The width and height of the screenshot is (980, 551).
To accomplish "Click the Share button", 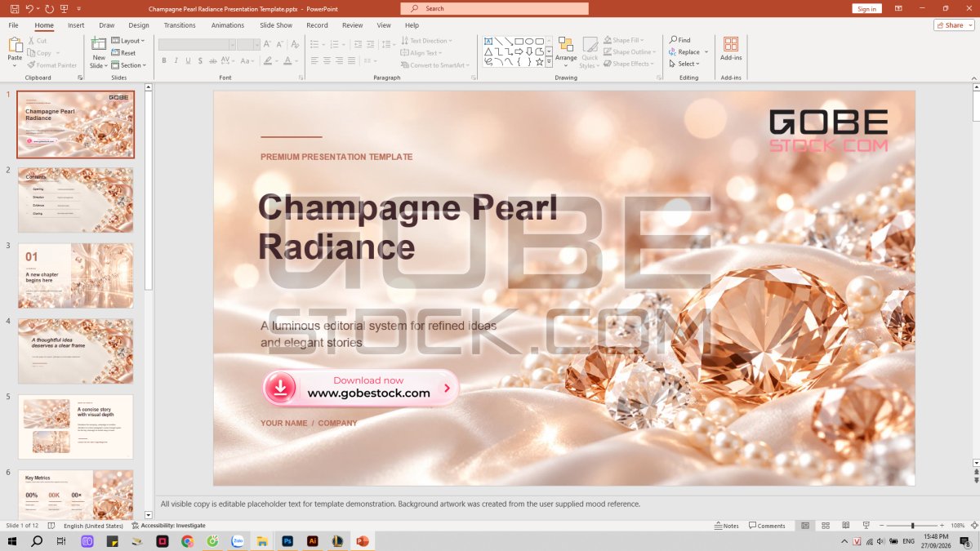I will [954, 25].
